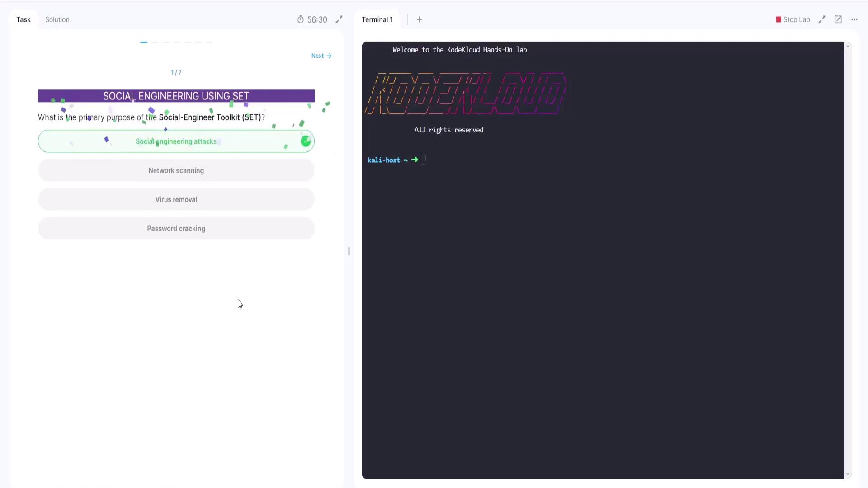The image size is (868, 488).
Task: Select the Virus removal answer
Action: pos(176,199)
